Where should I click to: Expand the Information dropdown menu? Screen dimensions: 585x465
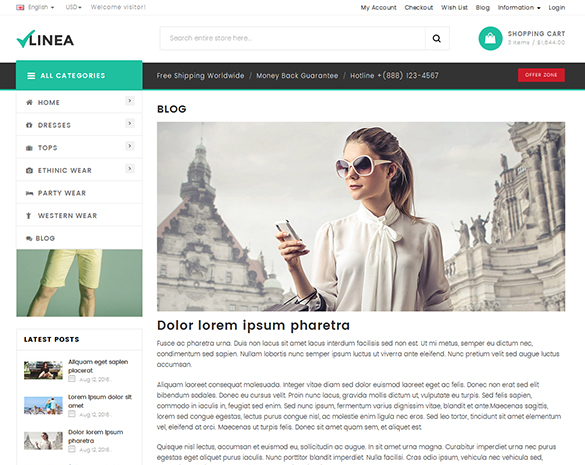coord(519,7)
